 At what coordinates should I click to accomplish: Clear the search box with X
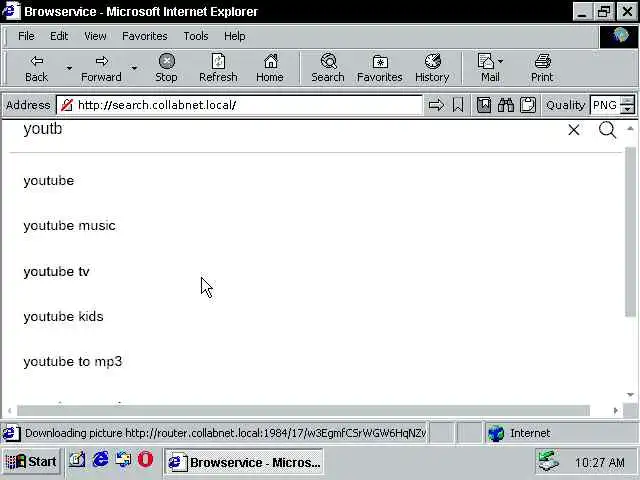[574, 130]
